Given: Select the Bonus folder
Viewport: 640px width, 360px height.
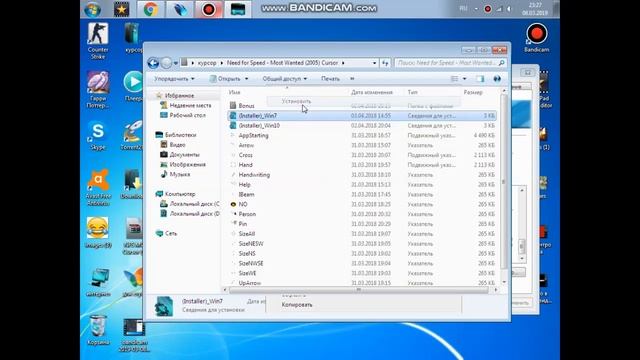Looking at the screenshot, I should point(247,106).
